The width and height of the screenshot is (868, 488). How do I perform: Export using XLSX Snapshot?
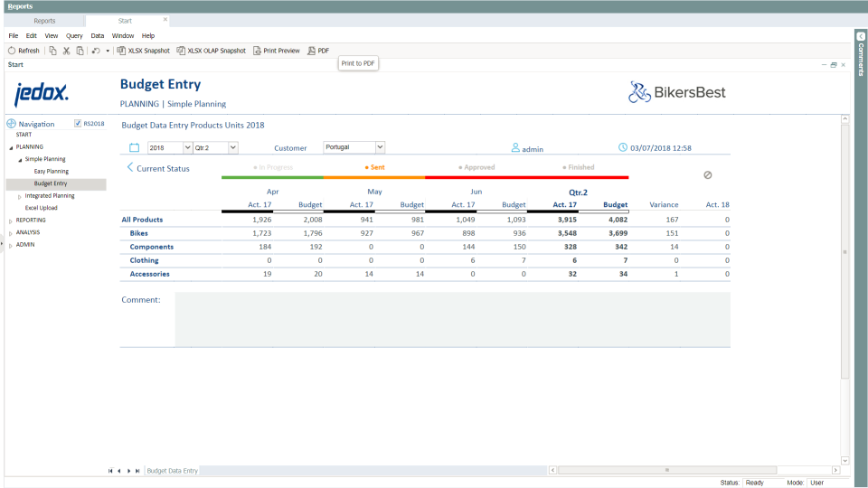(x=145, y=51)
